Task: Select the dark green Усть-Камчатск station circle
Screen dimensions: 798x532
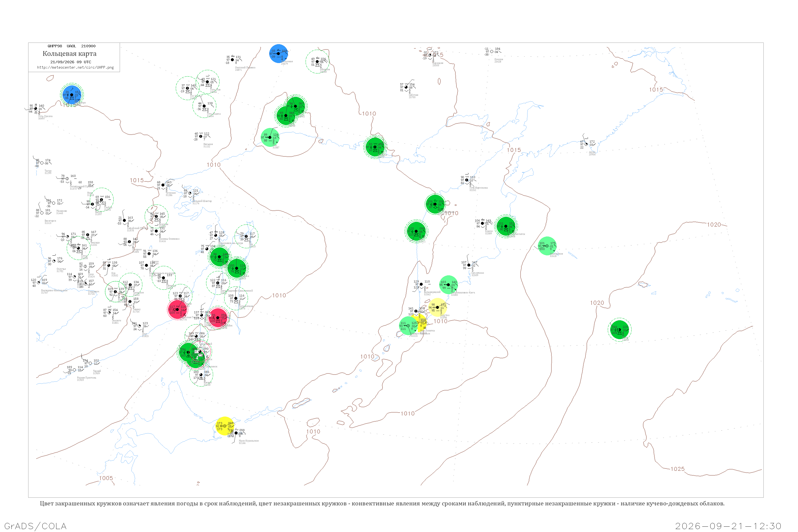Action: (506, 226)
